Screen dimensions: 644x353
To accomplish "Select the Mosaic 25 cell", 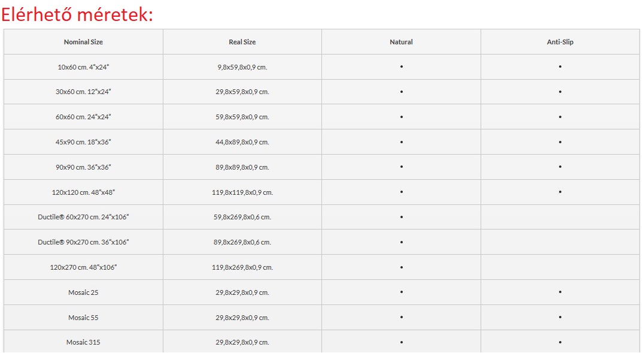I will coord(83,292).
